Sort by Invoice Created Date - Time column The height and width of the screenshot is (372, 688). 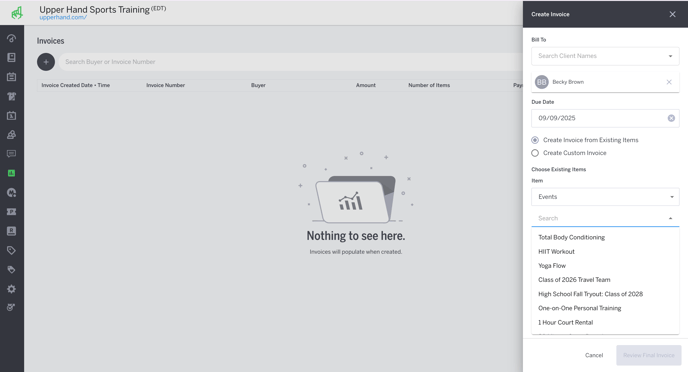point(75,86)
